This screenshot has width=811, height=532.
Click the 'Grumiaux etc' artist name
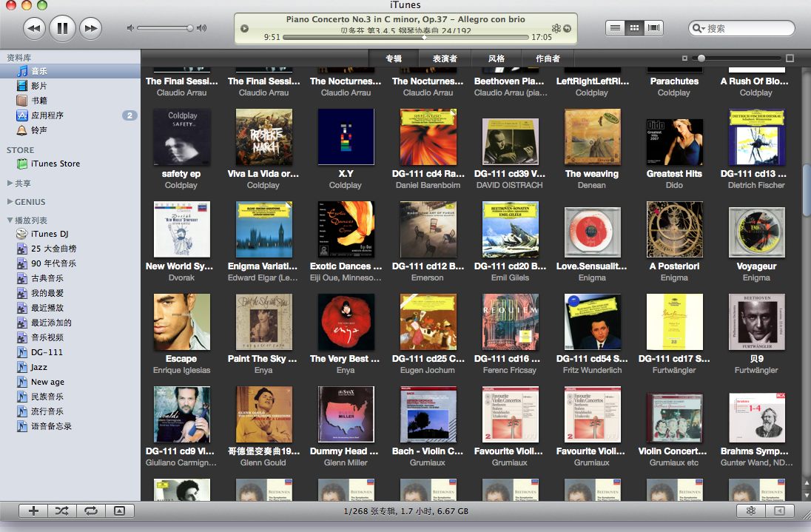674,462
